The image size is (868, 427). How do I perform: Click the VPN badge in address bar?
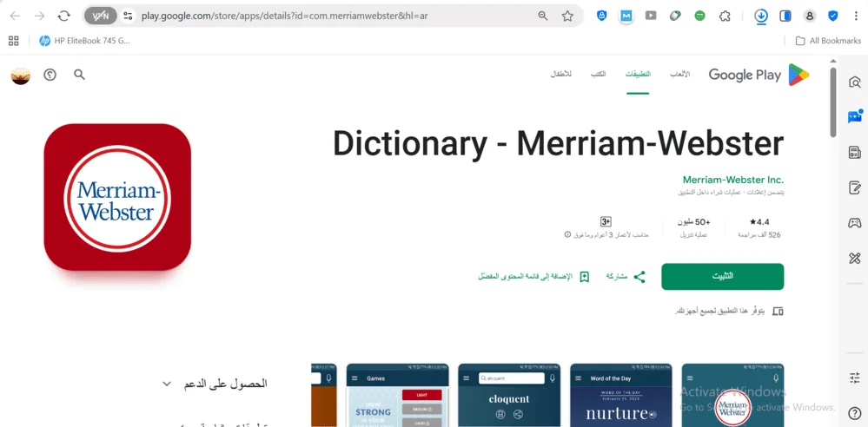tap(100, 16)
